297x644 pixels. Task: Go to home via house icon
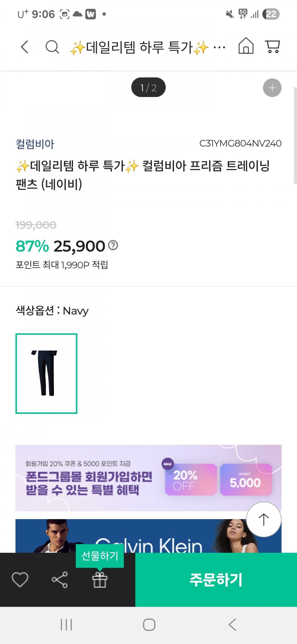pyautogui.click(x=246, y=46)
